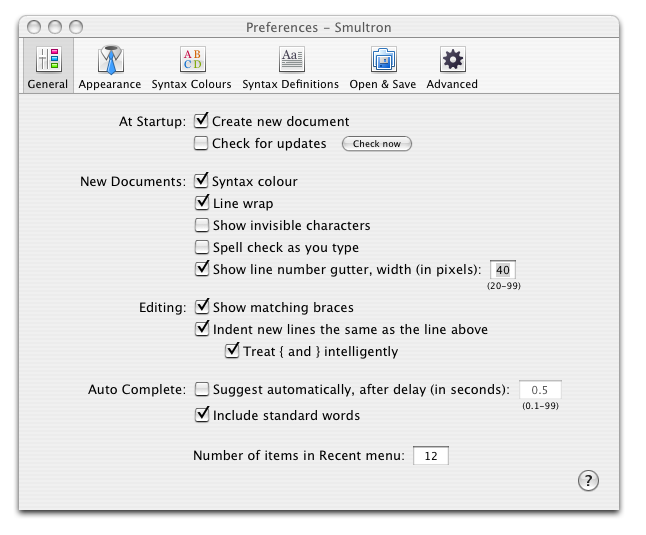The height and width of the screenshot is (535, 646).
Task: Toggle Show matching braces checkbox
Action: pos(202,307)
